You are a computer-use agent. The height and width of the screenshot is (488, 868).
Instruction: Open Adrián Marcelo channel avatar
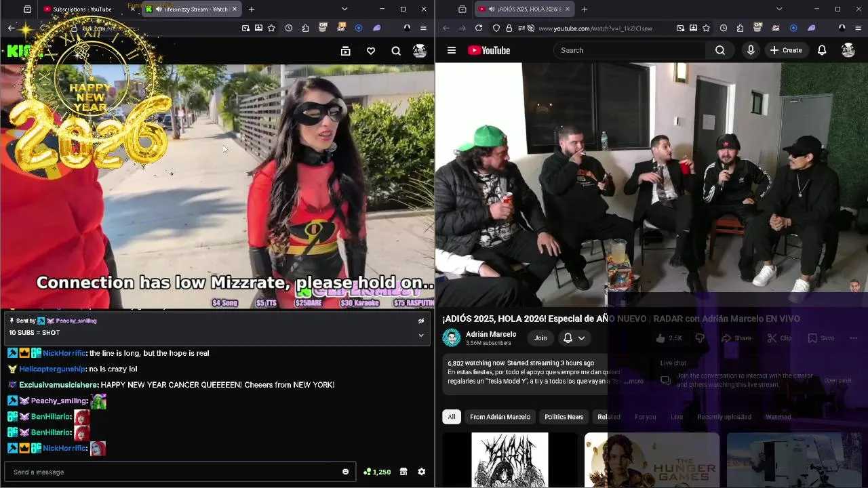pos(452,338)
